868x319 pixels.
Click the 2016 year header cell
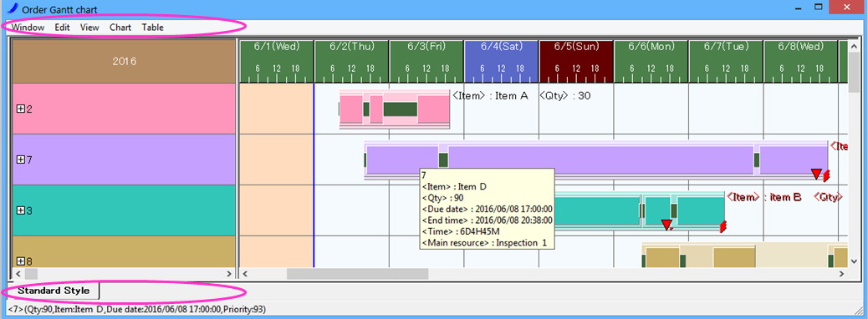[x=124, y=61]
